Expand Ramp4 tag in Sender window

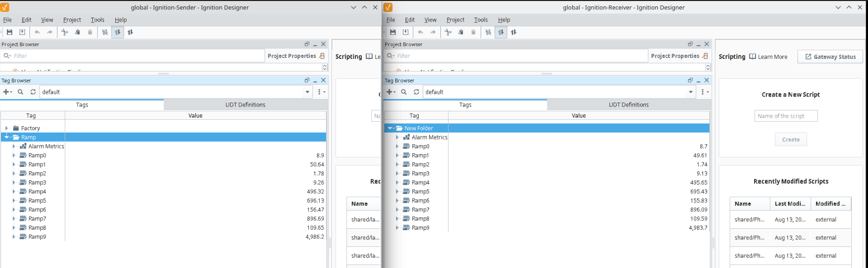point(14,191)
